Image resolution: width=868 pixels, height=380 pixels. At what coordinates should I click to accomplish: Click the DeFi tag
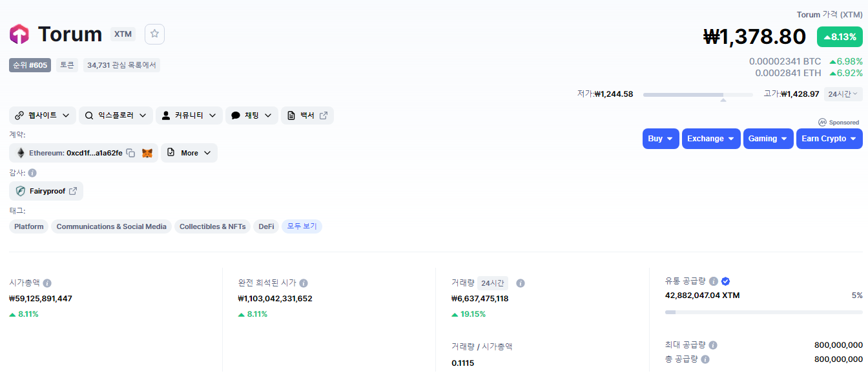pyautogui.click(x=266, y=226)
